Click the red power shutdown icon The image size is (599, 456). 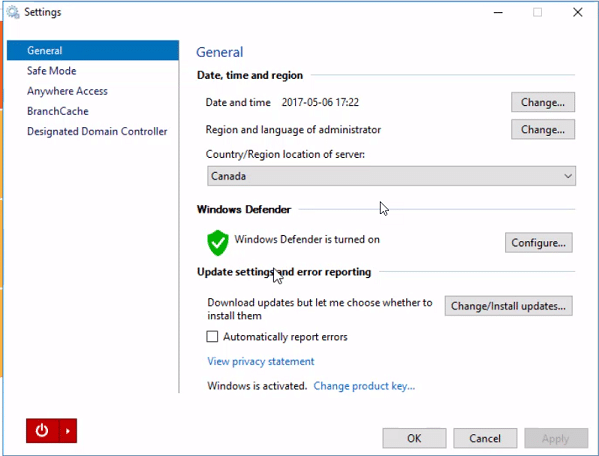tap(42, 431)
